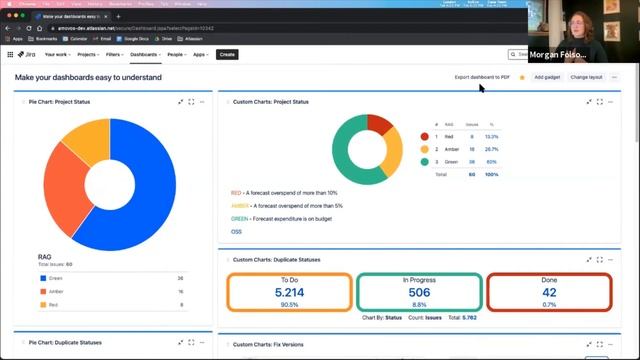Open the dashboard more actions menu
Viewport: 640px width, 360px height.
[x=614, y=77]
